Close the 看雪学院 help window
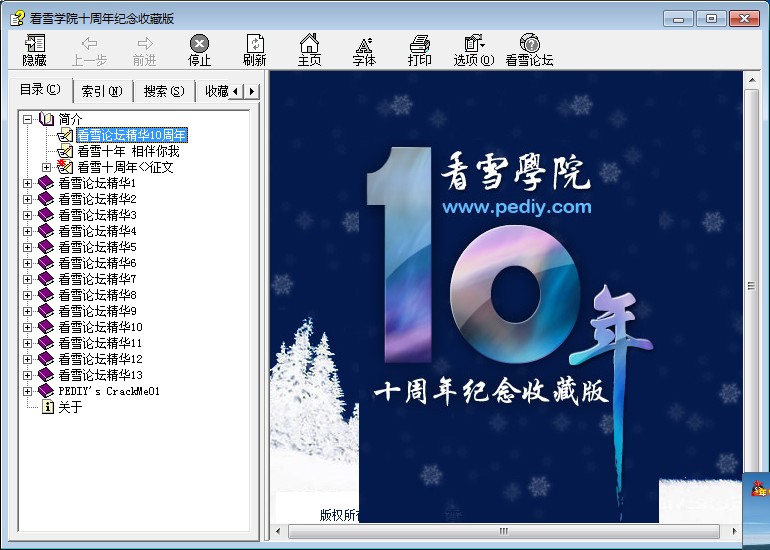 [744, 19]
